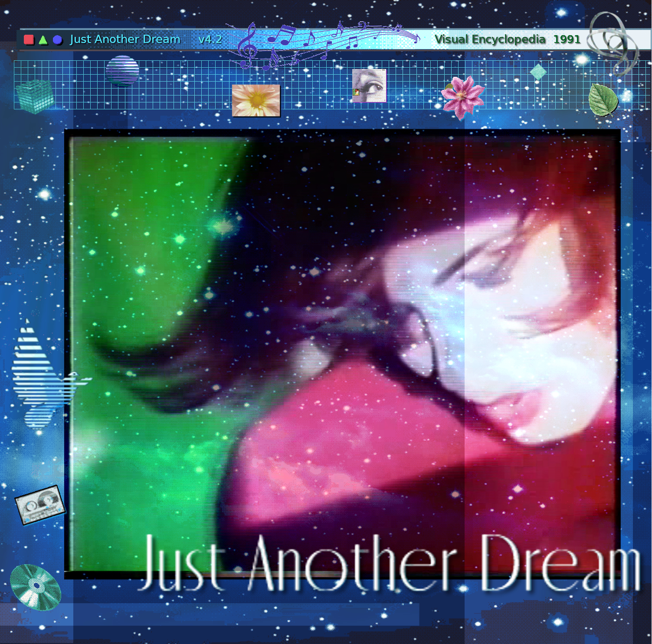Click the 'Visual Encyclopedia' title text

coord(490,39)
